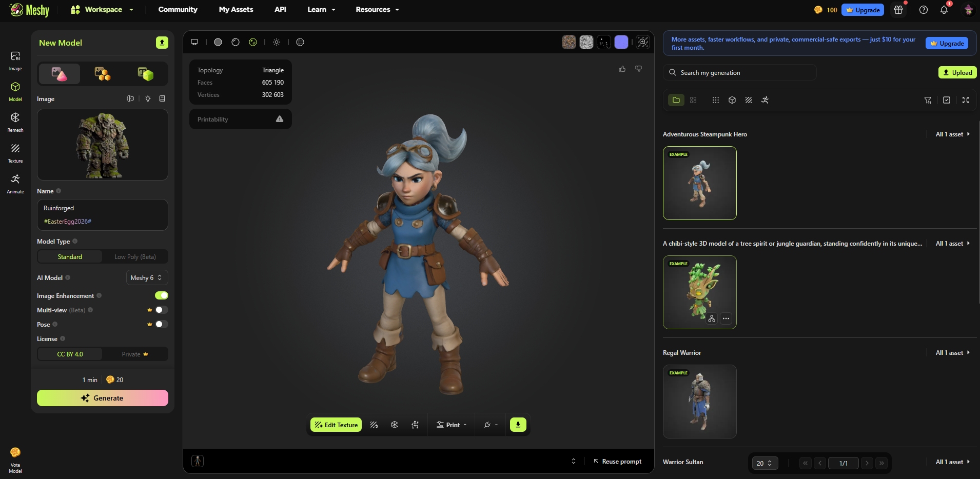Go to the Community page
Image resolution: width=980 pixels, height=479 pixels.
click(x=178, y=10)
